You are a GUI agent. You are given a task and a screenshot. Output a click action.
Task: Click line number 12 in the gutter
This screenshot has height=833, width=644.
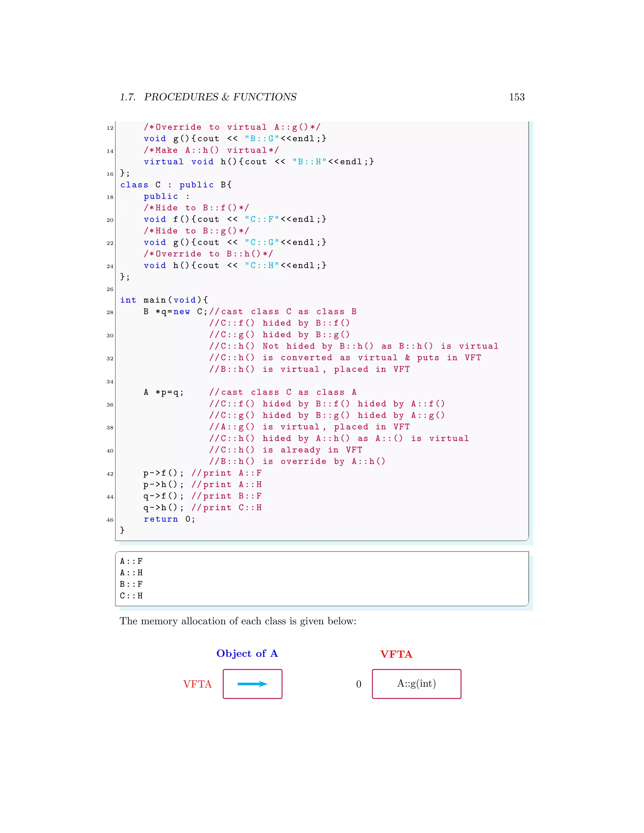(x=110, y=128)
